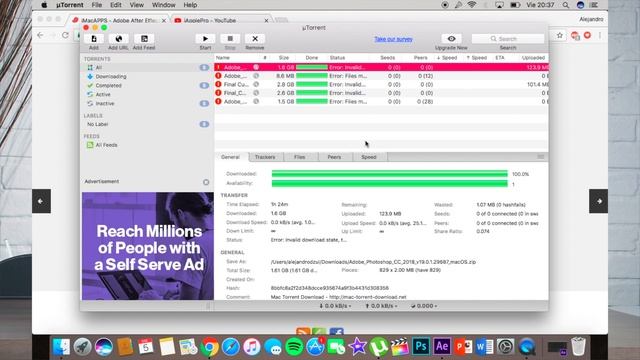Screen dimensions: 640x360
Task: Open Finder from the Dock
Action: coord(62,347)
